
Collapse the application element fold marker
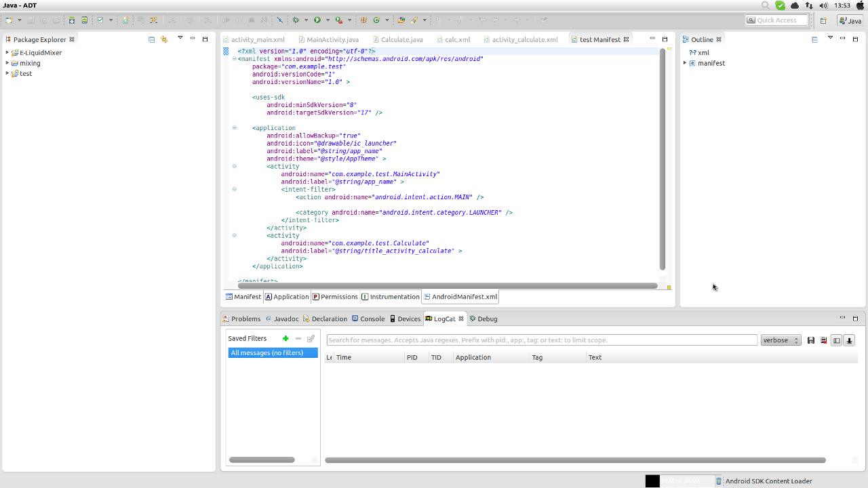click(235, 127)
